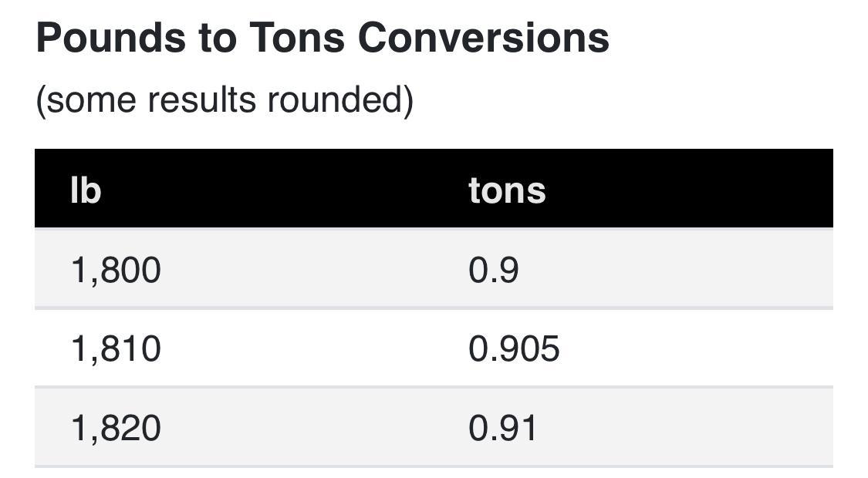The height and width of the screenshot is (478, 868).
Task: Click the word 'Pounds' in the heading
Action: coord(110,38)
